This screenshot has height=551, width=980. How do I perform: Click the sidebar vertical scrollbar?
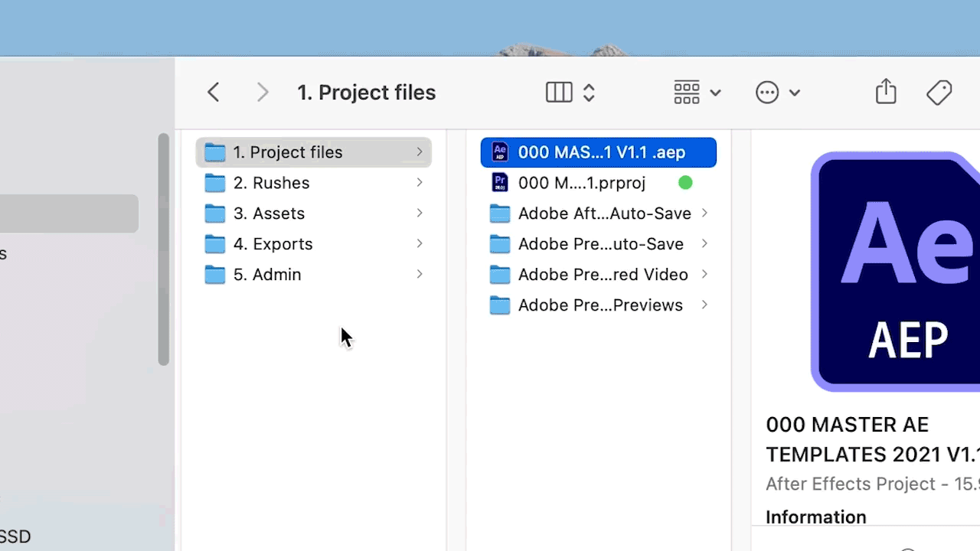tap(163, 249)
